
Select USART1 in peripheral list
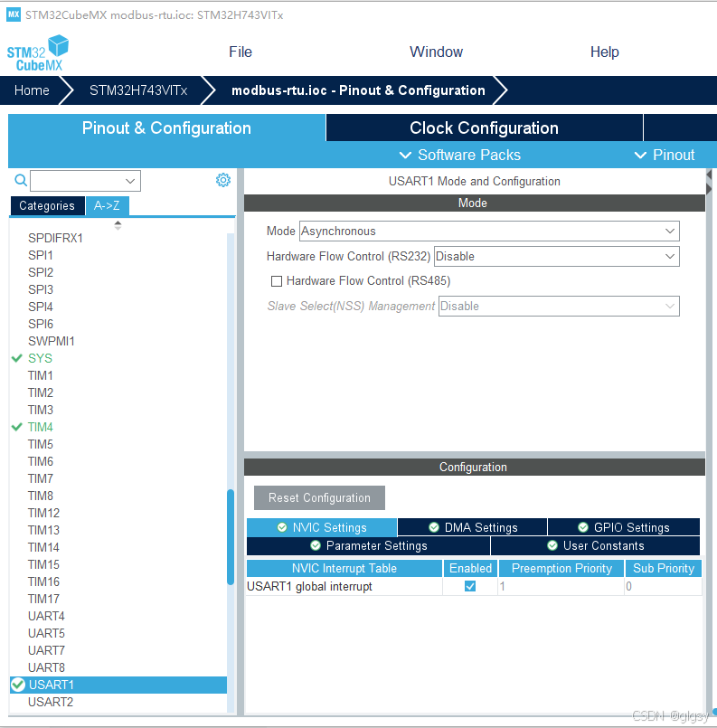pyautogui.click(x=118, y=685)
